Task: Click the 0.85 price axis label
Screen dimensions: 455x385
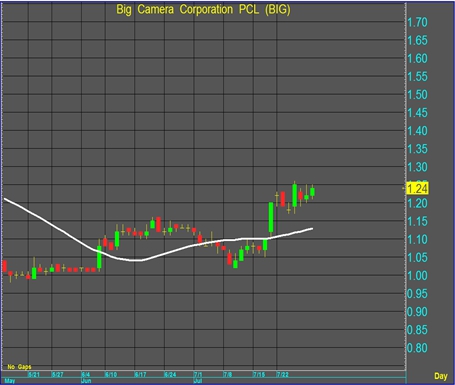Action: pos(417,330)
